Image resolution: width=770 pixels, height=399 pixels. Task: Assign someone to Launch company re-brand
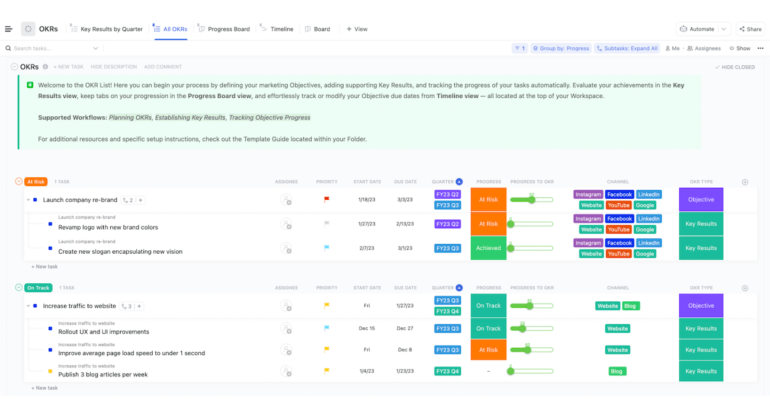coord(286,200)
